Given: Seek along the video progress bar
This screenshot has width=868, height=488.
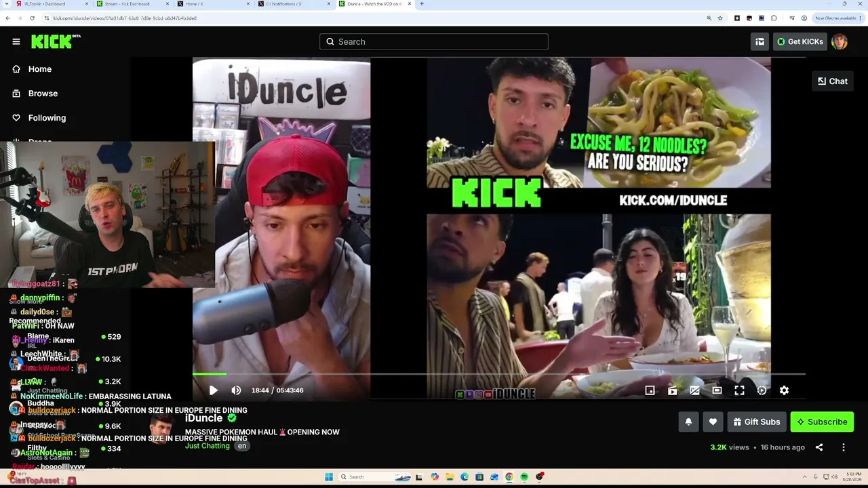Looking at the screenshot, I should coord(498,373).
